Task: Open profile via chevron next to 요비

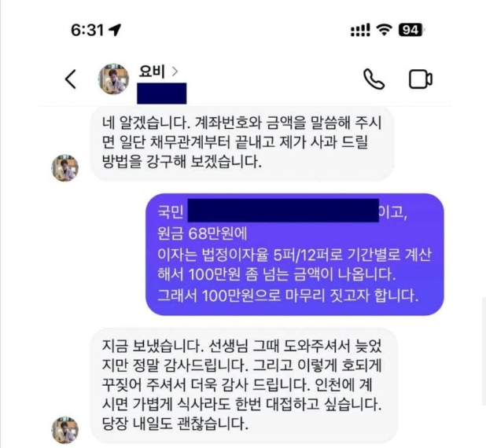Action: [175, 72]
